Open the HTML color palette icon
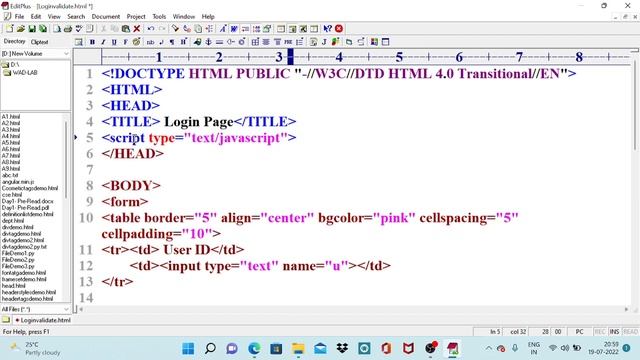 pos(136,42)
